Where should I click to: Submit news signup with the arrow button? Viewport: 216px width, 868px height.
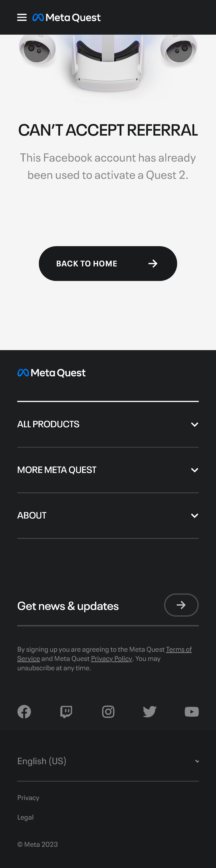click(181, 605)
